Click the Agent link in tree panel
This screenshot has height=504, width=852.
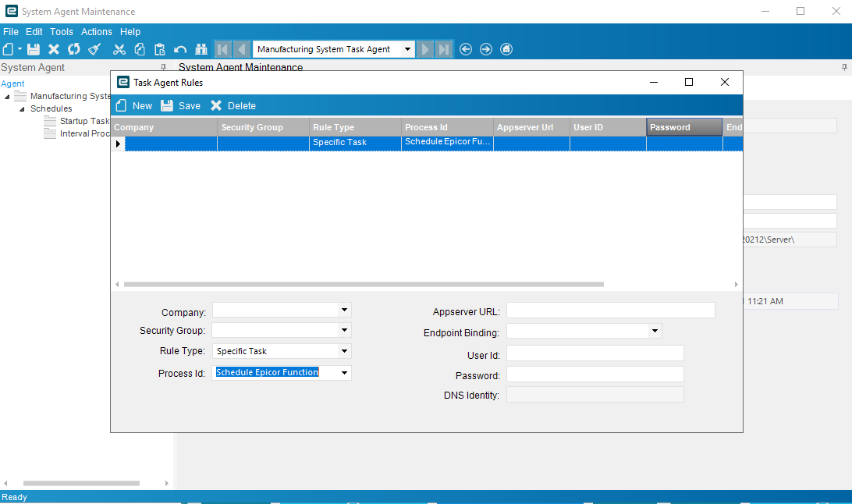click(12, 83)
